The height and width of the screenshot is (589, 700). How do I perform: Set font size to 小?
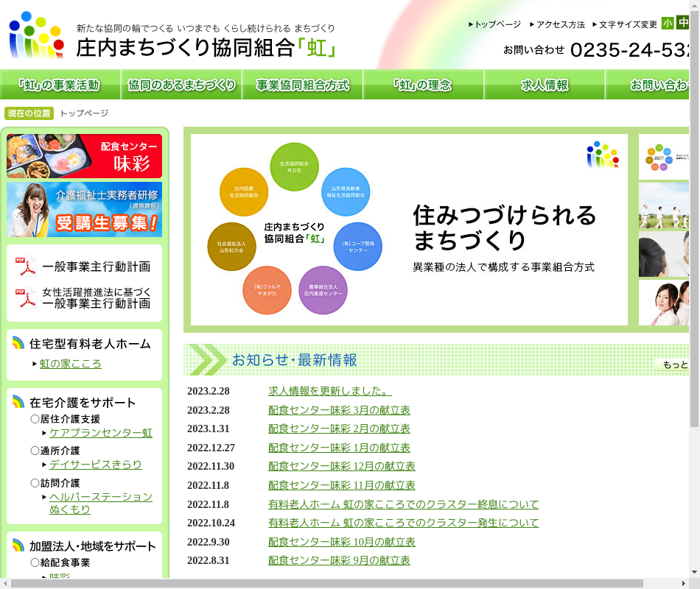[x=668, y=24]
